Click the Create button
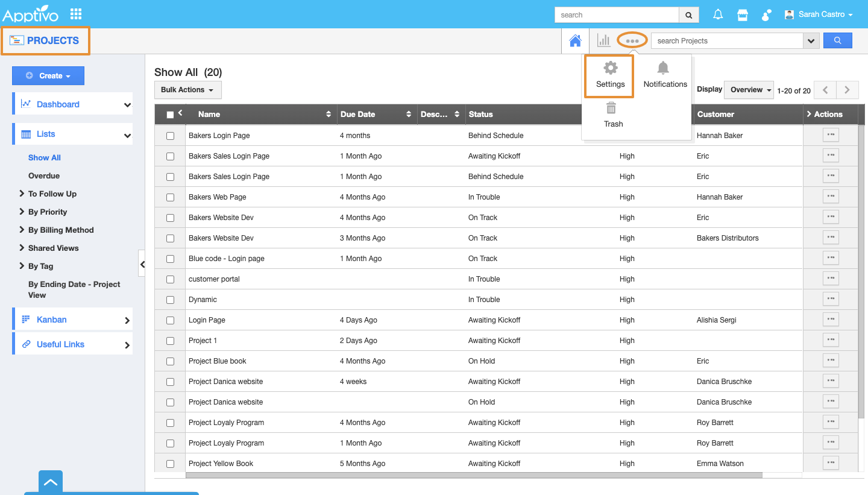Screen dimensions: 868x495 click(48, 76)
